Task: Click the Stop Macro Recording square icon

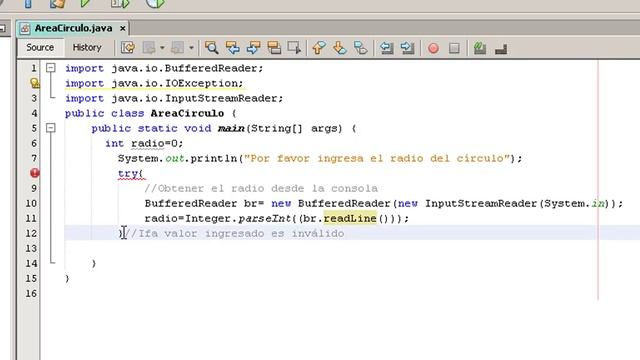Action: 454,48
